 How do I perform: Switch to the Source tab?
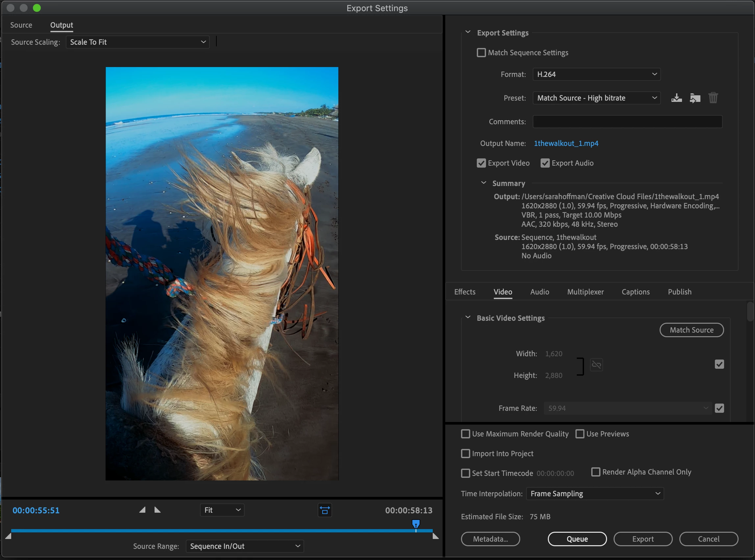(x=21, y=25)
